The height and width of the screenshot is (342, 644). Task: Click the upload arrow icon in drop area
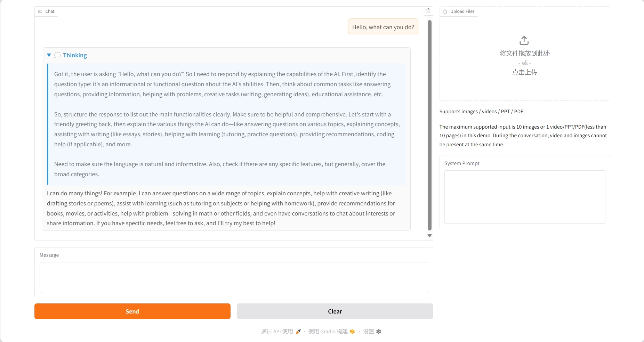click(524, 41)
